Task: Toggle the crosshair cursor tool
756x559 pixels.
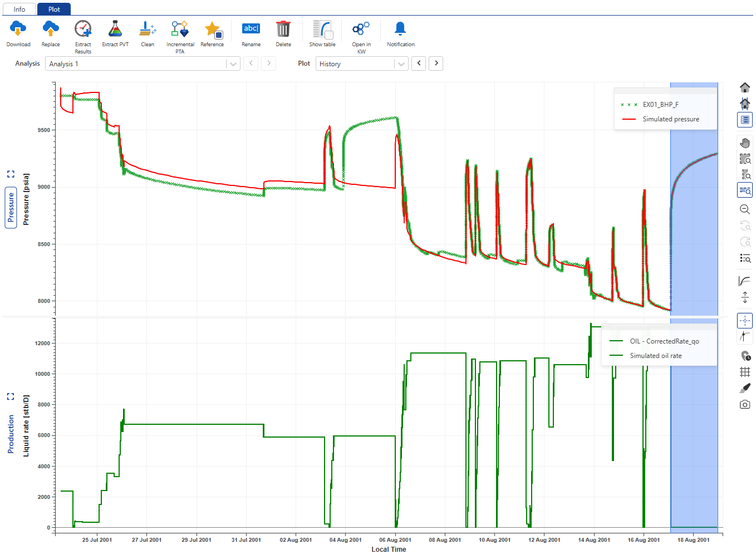Action: 745,321
